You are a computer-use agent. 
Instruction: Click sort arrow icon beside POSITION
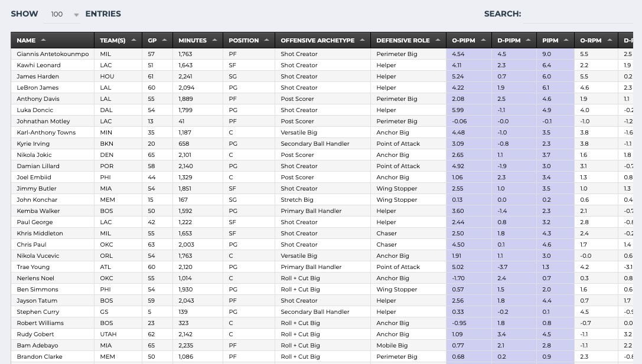pyautogui.click(x=266, y=40)
